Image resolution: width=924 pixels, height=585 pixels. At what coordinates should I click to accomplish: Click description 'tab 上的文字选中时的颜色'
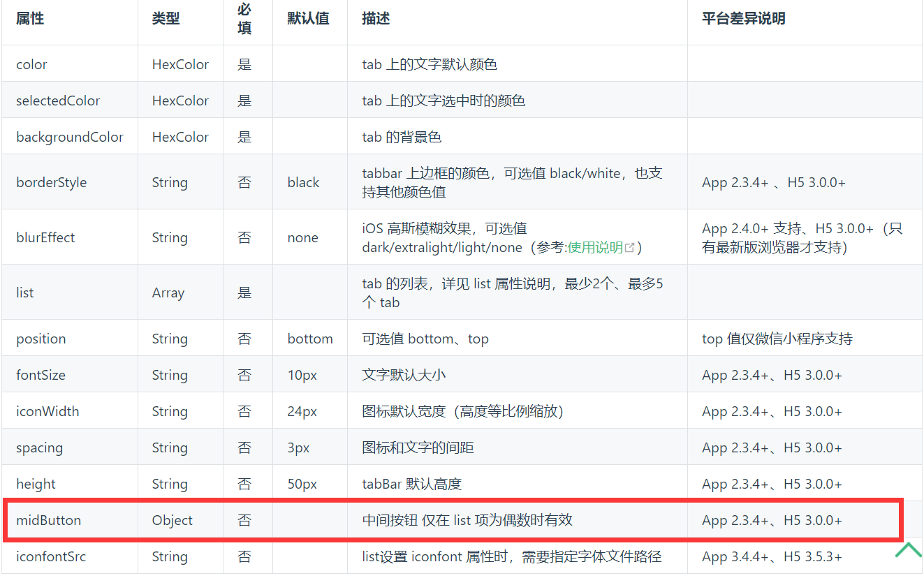click(x=443, y=101)
